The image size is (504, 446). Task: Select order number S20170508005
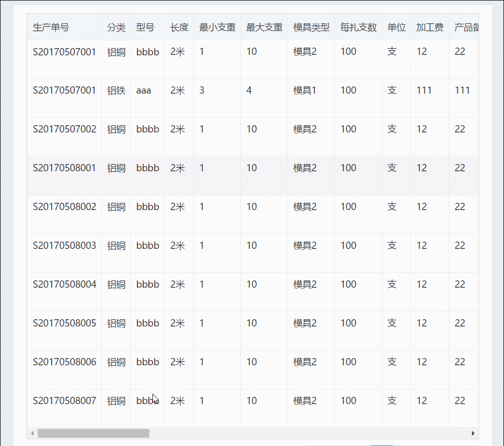pos(65,323)
